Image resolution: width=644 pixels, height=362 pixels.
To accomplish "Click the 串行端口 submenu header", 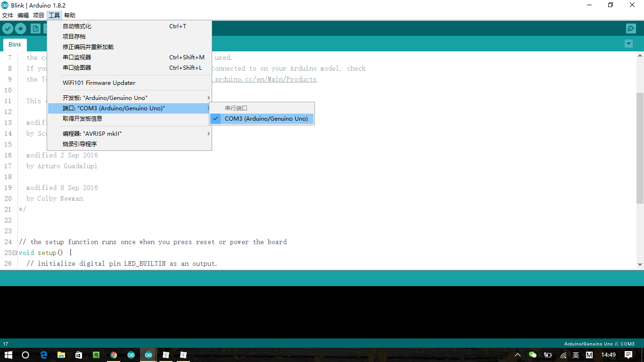I will pos(262,108).
